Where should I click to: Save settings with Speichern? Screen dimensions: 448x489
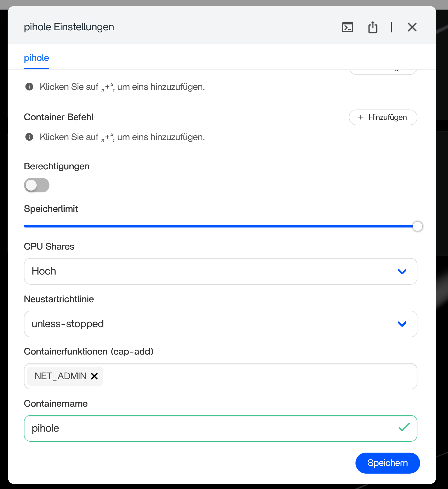(387, 463)
